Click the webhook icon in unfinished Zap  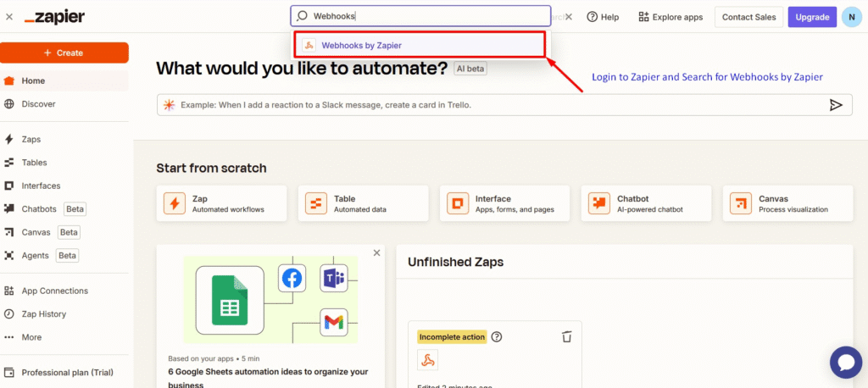coord(427,360)
